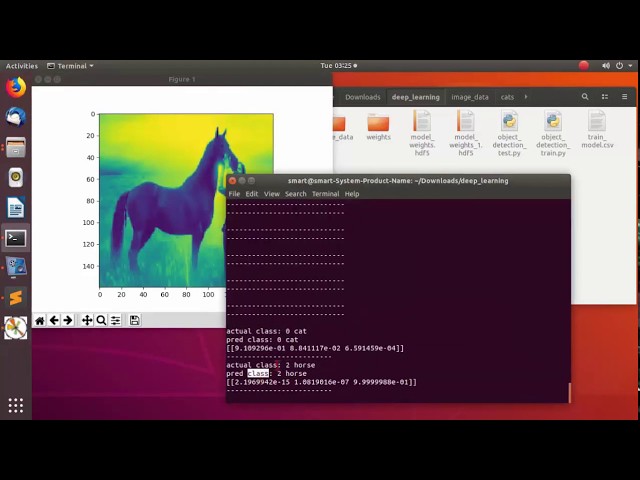Go to image_data in Files path bar
This screenshot has height=480, width=640.
click(x=470, y=97)
